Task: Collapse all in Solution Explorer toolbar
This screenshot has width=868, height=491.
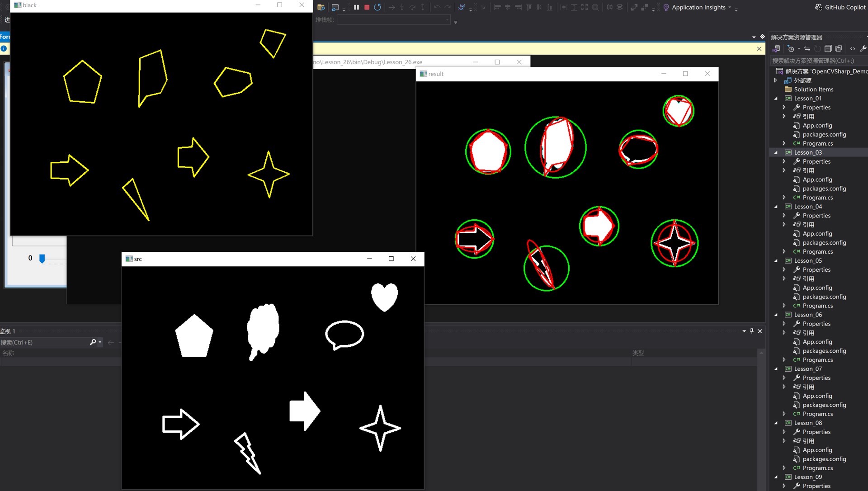Action: pos(828,49)
